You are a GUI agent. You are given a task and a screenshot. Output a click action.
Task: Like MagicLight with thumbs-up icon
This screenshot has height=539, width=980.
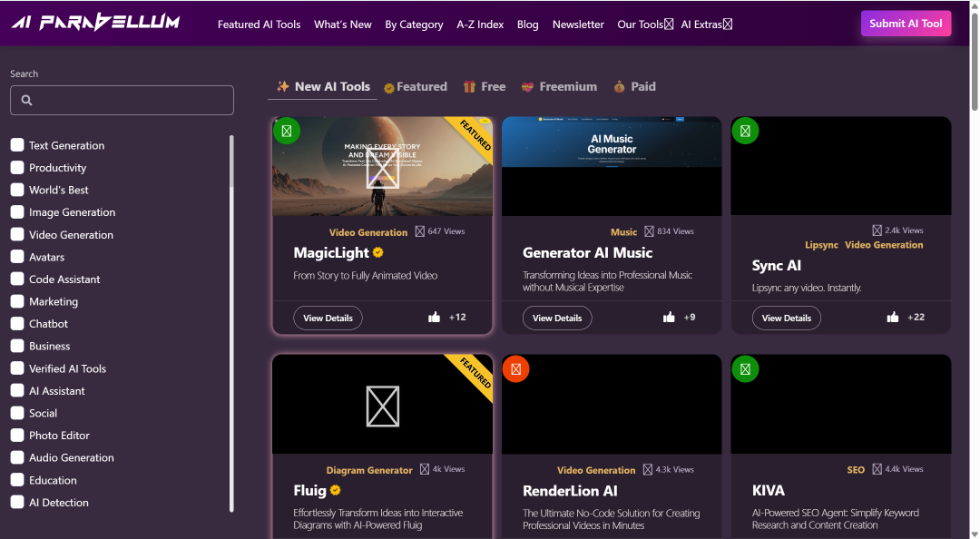434,317
